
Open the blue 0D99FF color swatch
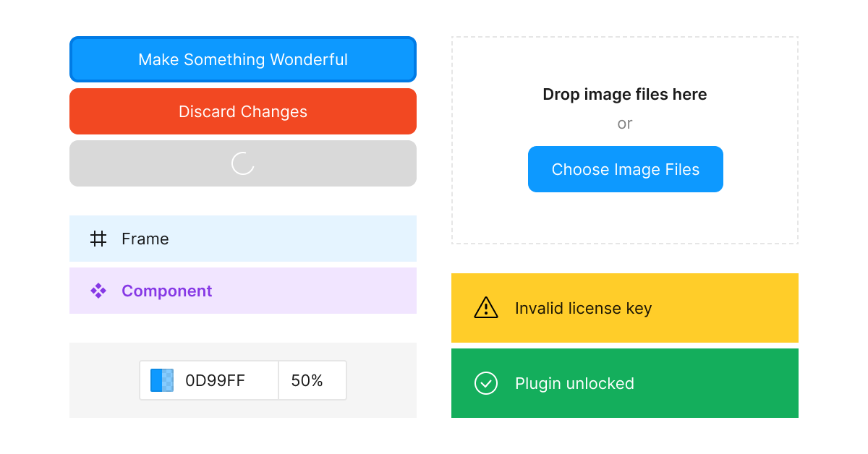[162, 380]
